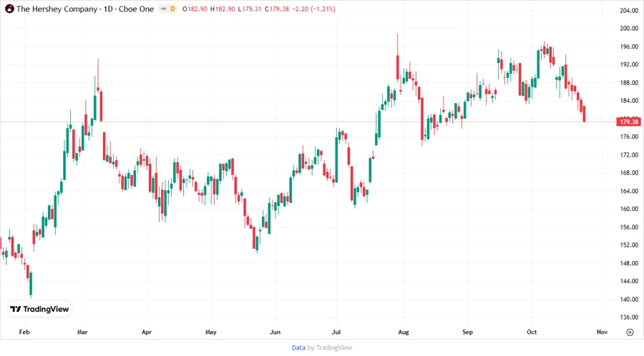
Task: Click the 164.00 price axis label
Action: pyautogui.click(x=629, y=191)
